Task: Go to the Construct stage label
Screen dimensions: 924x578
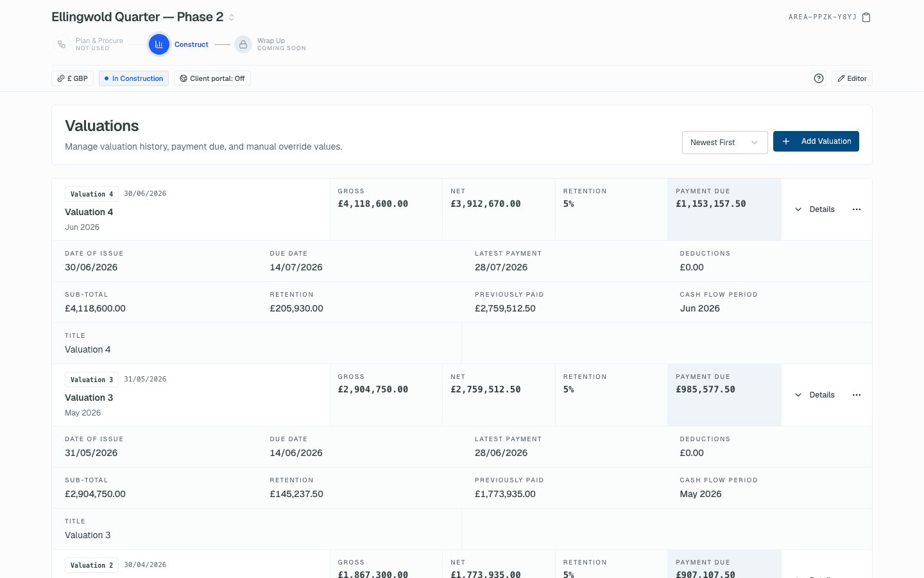Action: tap(191, 44)
